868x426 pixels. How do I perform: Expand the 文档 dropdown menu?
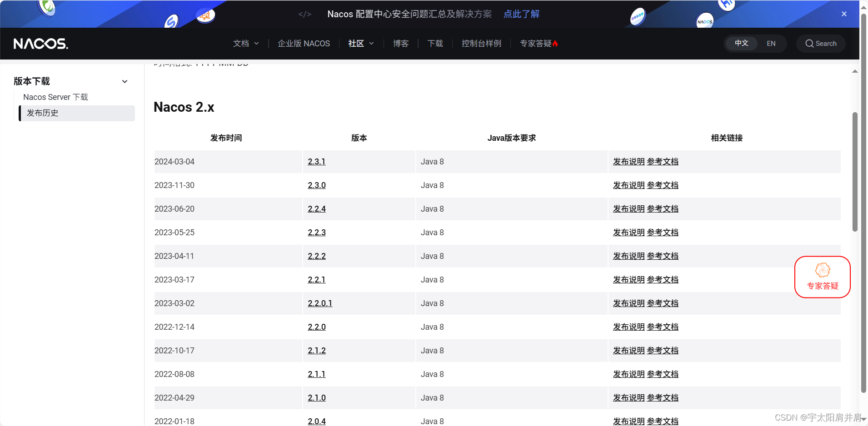pyautogui.click(x=246, y=44)
